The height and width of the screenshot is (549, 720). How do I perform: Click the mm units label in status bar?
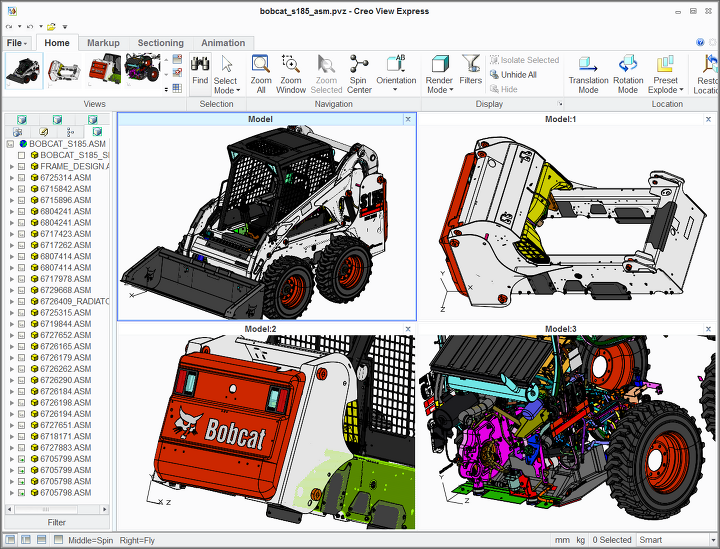coord(562,540)
